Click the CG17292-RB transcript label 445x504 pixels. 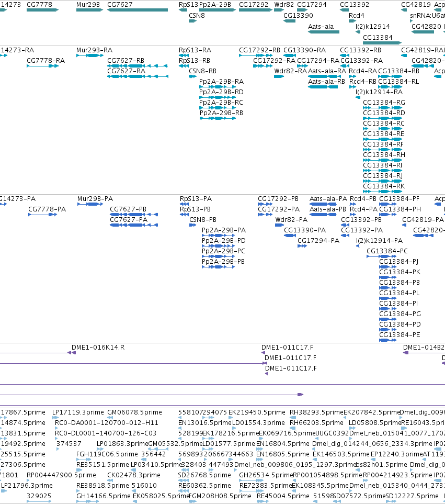259,50
